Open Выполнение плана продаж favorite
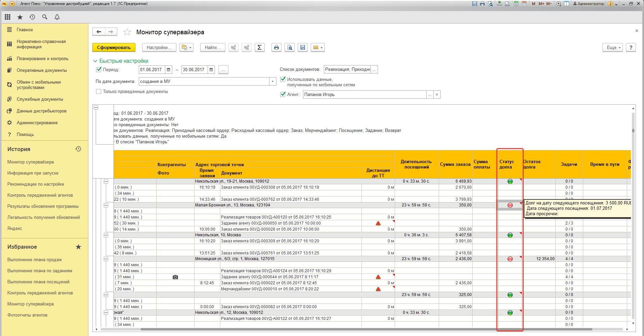Screen dimensions: 644x336 35,260
